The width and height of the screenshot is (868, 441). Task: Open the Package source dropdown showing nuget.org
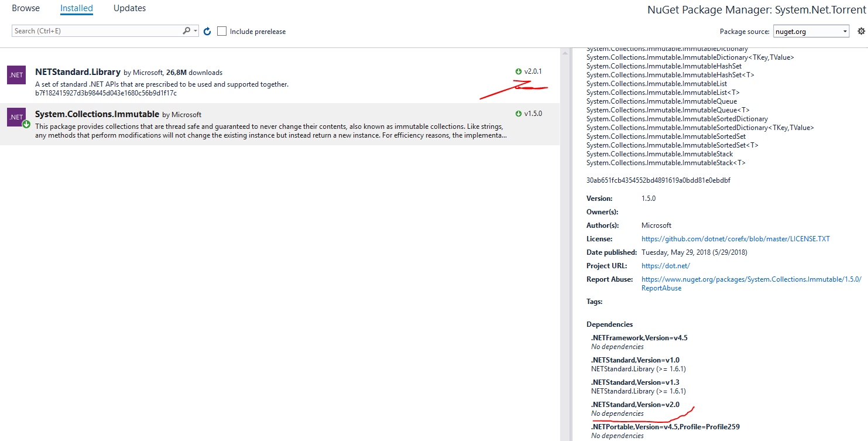tap(811, 31)
